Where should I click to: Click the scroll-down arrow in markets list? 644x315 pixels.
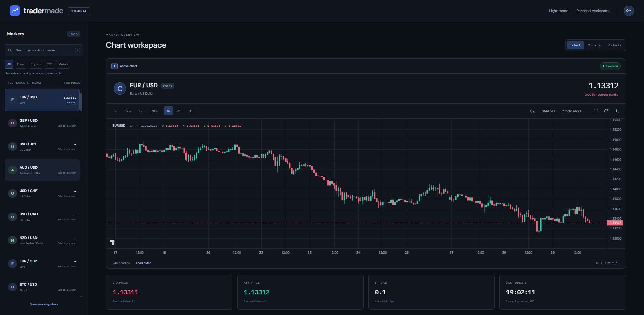click(x=81, y=296)
